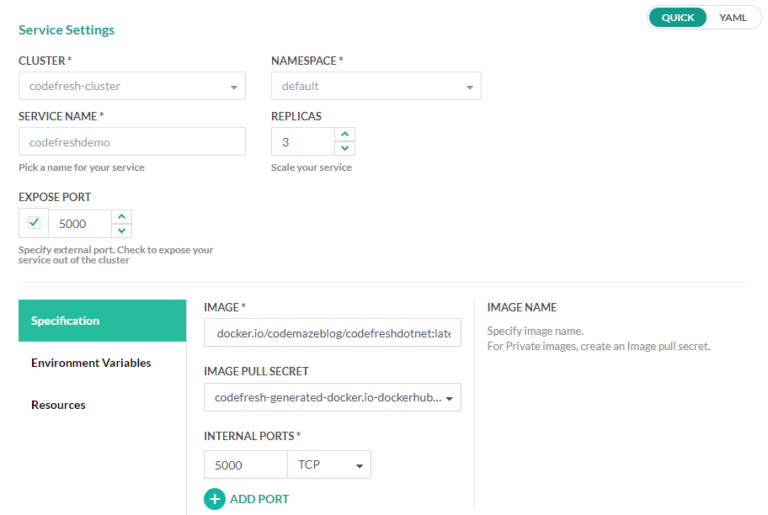Open the Cluster dropdown
Viewport: 768px width, 515px height.
[x=132, y=86]
